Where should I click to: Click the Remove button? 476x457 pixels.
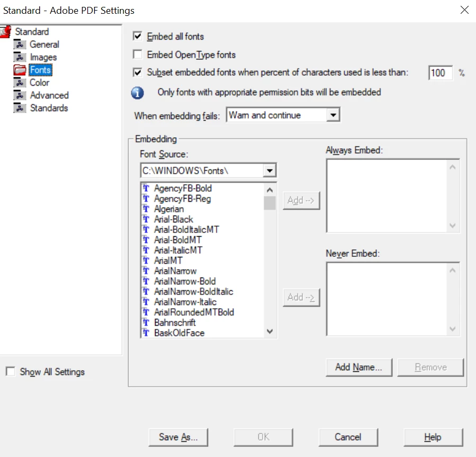430,368
